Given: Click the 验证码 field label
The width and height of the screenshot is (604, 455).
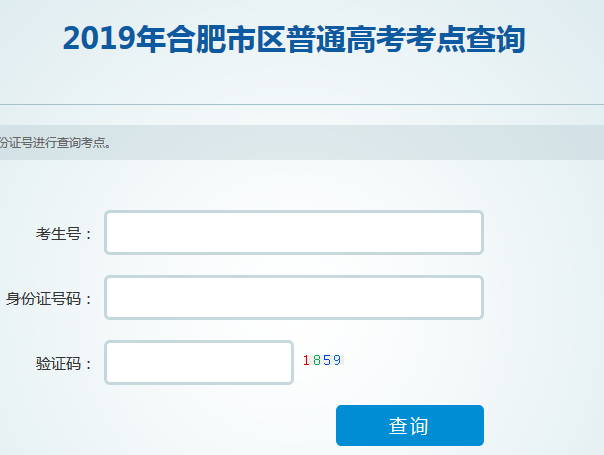Looking at the screenshot, I should [64, 363].
